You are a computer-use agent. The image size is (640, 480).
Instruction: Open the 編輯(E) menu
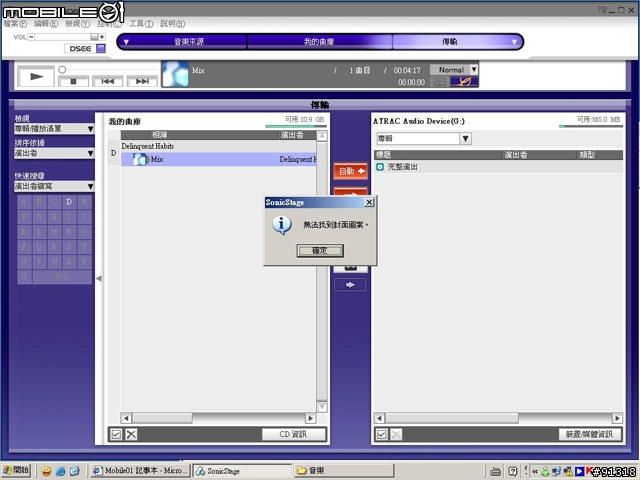pyautogui.click(x=46, y=24)
